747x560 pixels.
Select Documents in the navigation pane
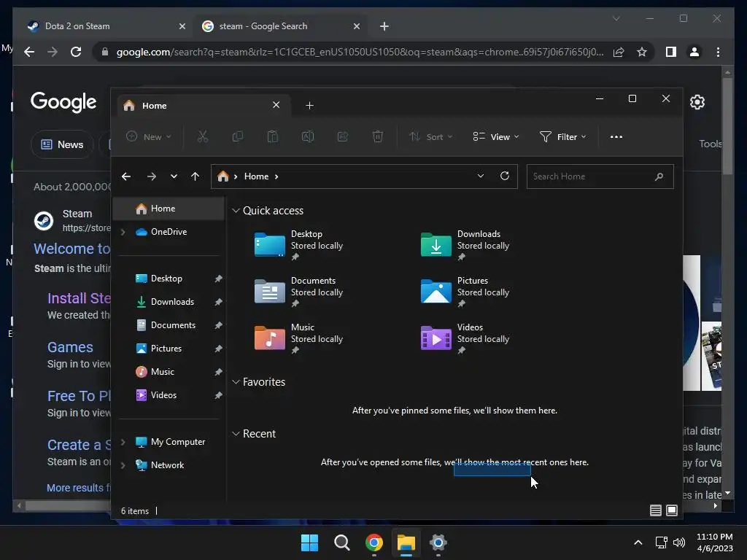tap(169, 325)
